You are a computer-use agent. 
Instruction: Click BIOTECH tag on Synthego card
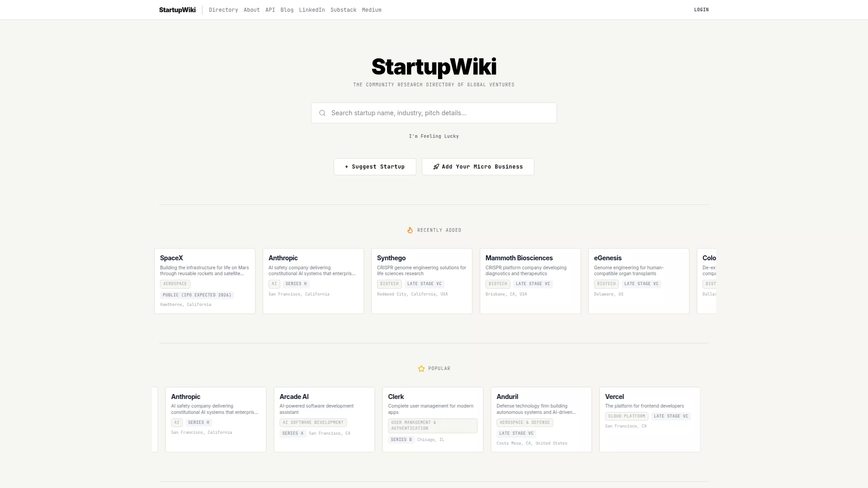pos(389,284)
